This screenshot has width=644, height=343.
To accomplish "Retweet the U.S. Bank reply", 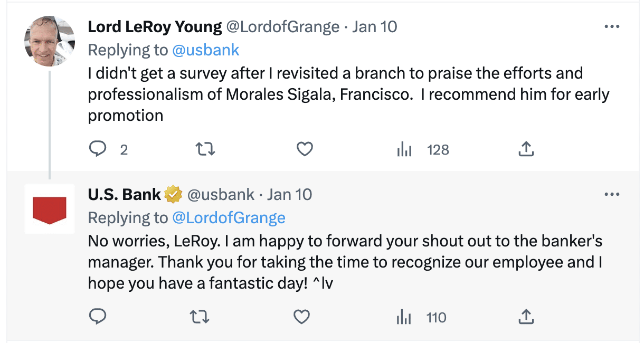I will coord(200,317).
